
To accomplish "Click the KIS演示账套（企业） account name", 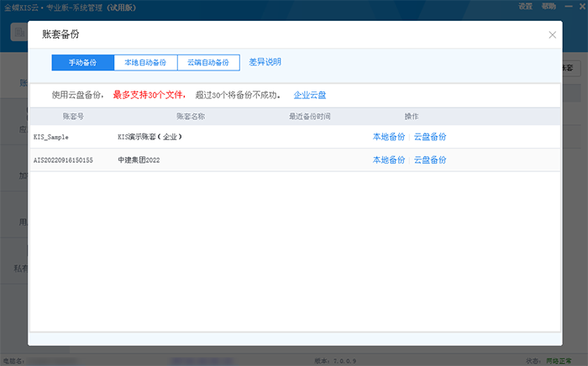I will pos(150,136).
